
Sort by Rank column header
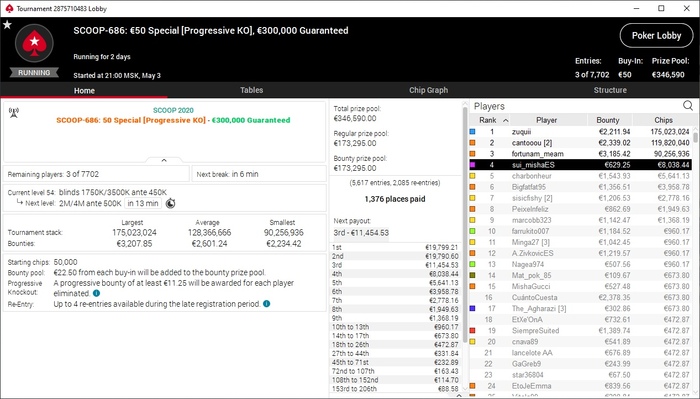(488, 120)
